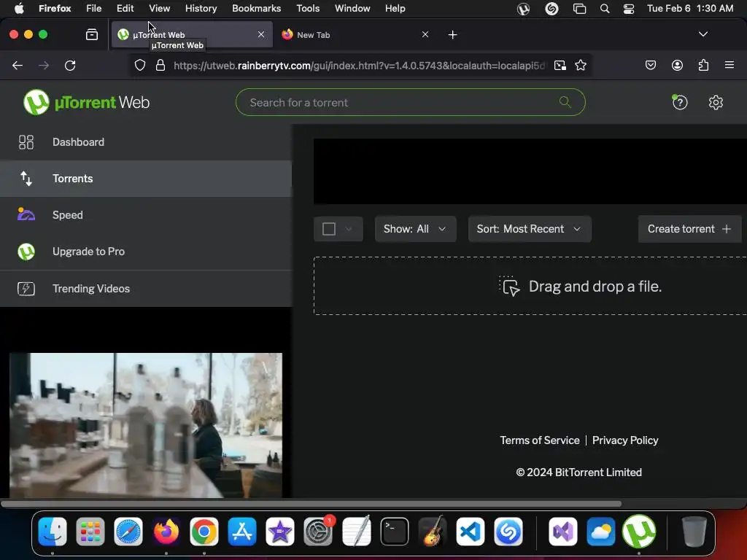Image resolution: width=747 pixels, height=560 pixels.
Task: Open the Sort: Most Recent dropdown
Action: coord(530,229)
